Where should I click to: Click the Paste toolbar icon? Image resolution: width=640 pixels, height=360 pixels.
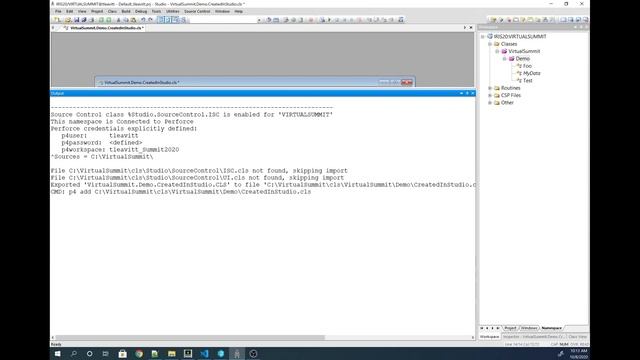pos(133,20)
